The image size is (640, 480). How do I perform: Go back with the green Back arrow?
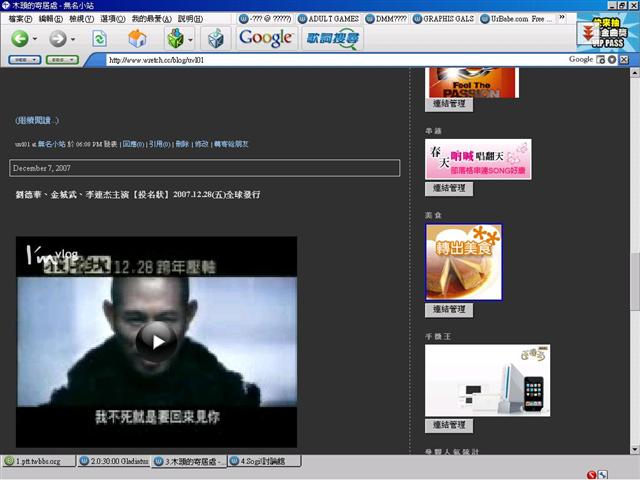point(19,39)
